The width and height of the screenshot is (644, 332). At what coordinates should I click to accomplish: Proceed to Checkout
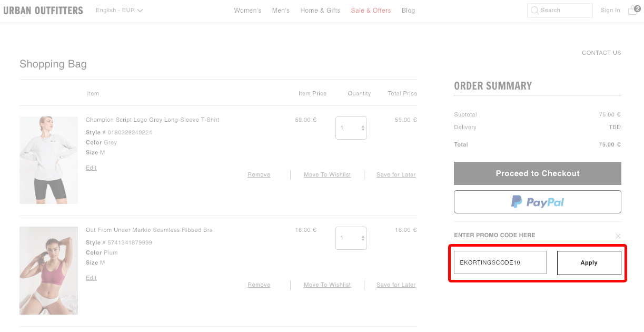click(x=538, y=173)
